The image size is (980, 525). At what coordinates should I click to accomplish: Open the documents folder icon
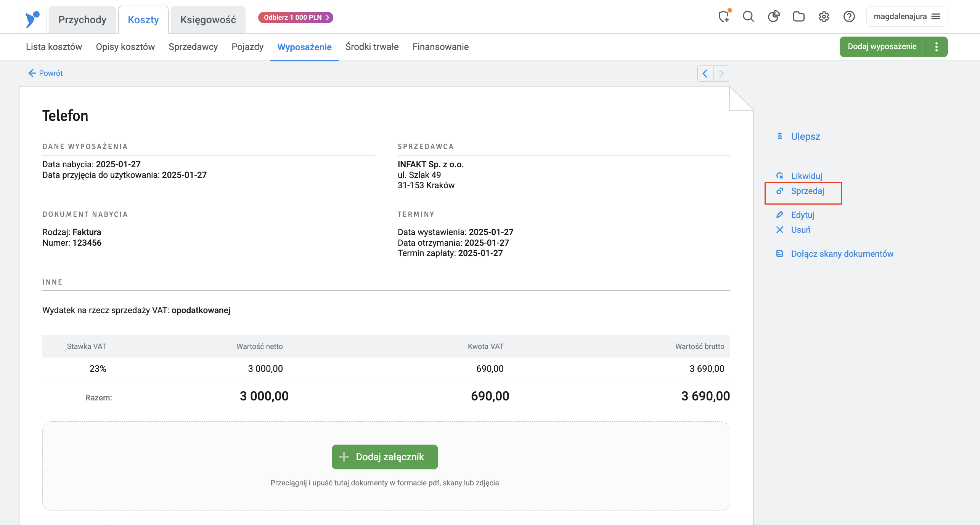(x=798, y=17)
